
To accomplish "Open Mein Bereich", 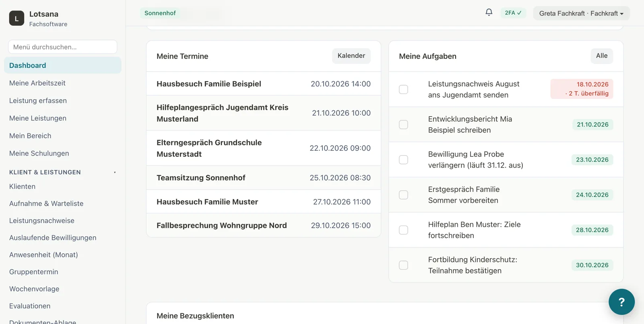I will pyautogui.click(x=62, y=136).
